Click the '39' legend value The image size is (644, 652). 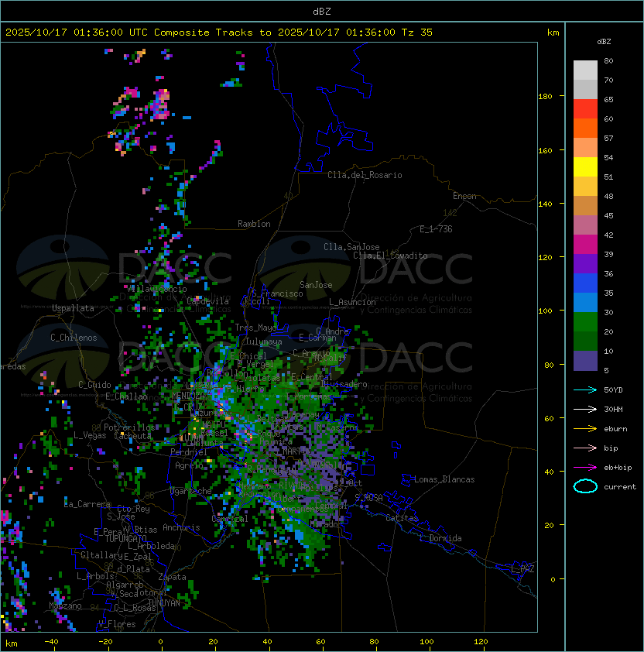[608, 255]
